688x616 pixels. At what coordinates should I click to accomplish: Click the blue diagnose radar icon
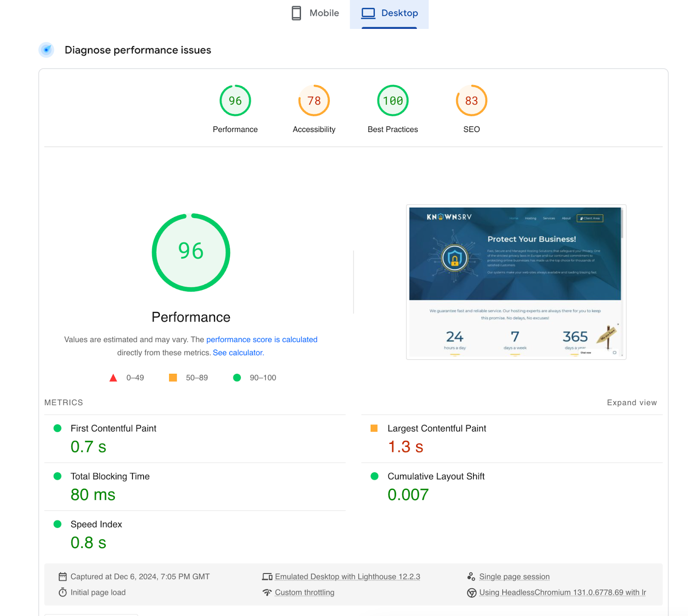click(x=46, y=50)
